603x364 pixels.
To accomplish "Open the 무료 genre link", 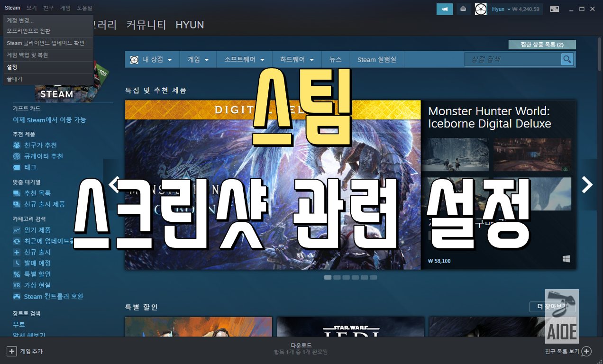I will [19, 325].
